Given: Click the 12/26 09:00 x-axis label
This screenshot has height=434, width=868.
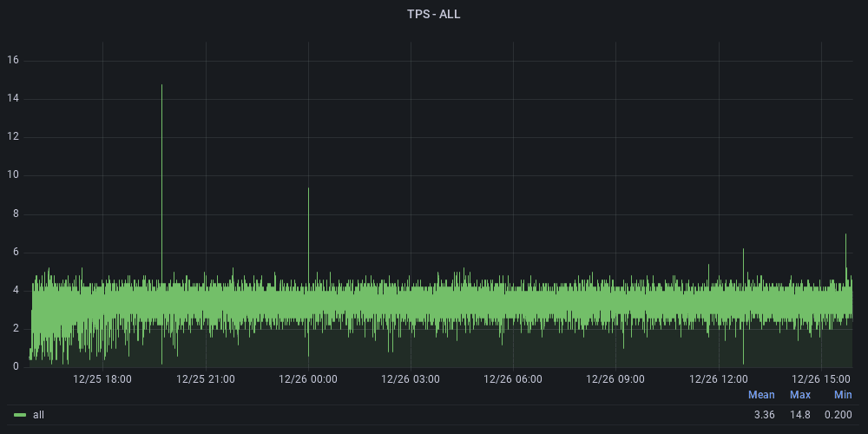Looking at the screenshot, I should coord(615,379).
